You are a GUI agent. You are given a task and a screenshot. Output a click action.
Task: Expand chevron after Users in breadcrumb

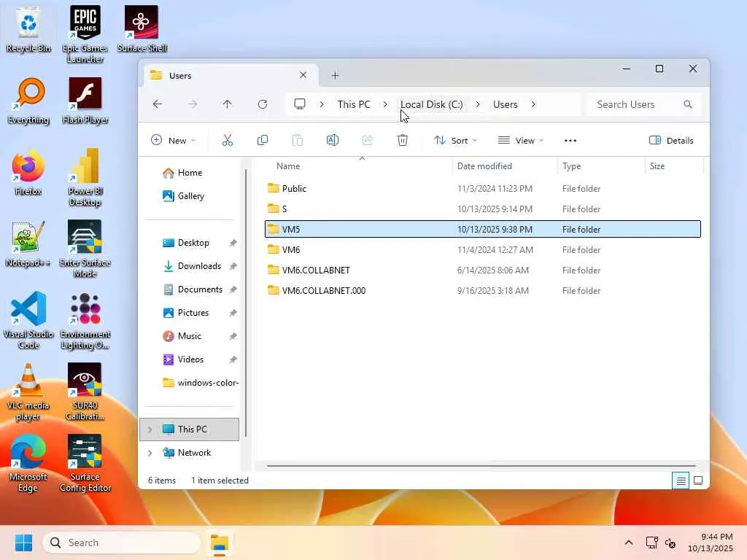tap(533, 104)
